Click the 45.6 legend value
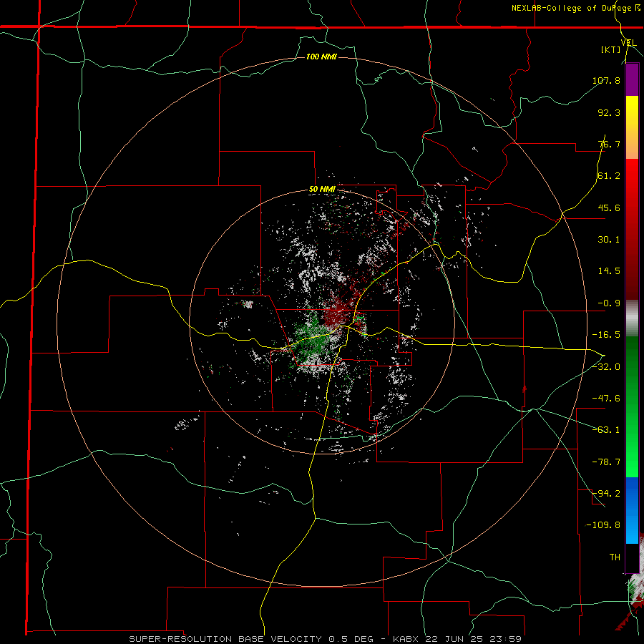 609,208
